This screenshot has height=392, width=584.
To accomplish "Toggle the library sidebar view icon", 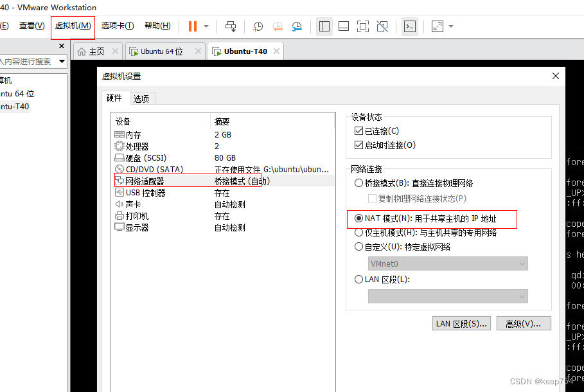I will [x=324, y=26].
